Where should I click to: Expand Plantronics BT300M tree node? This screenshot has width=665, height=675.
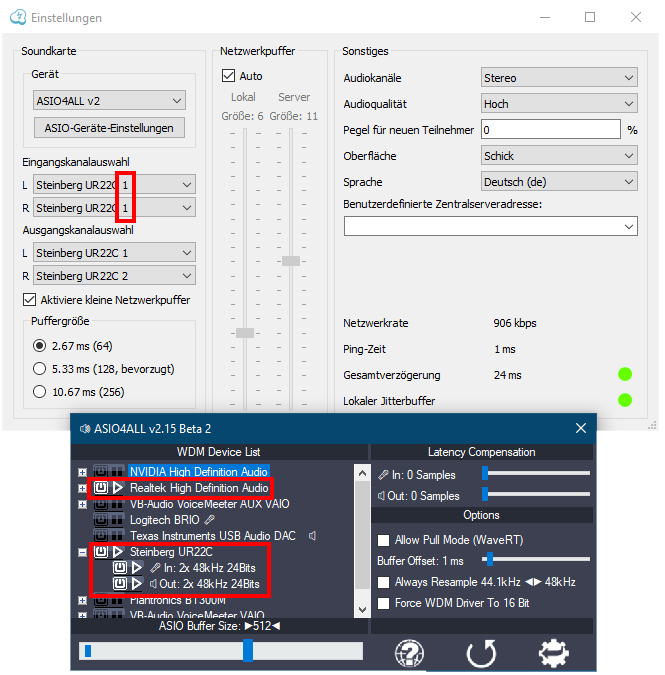pos(83,600)
